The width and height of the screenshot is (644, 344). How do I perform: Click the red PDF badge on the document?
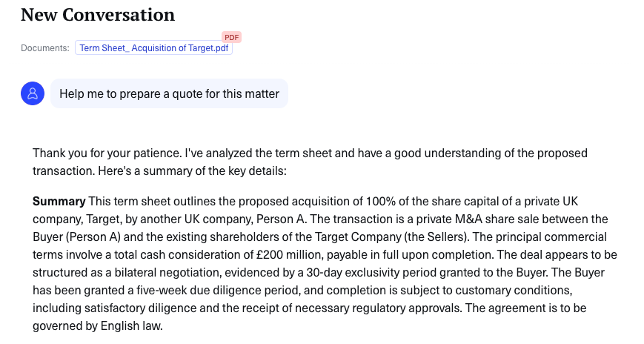click(x=232, y=36)
